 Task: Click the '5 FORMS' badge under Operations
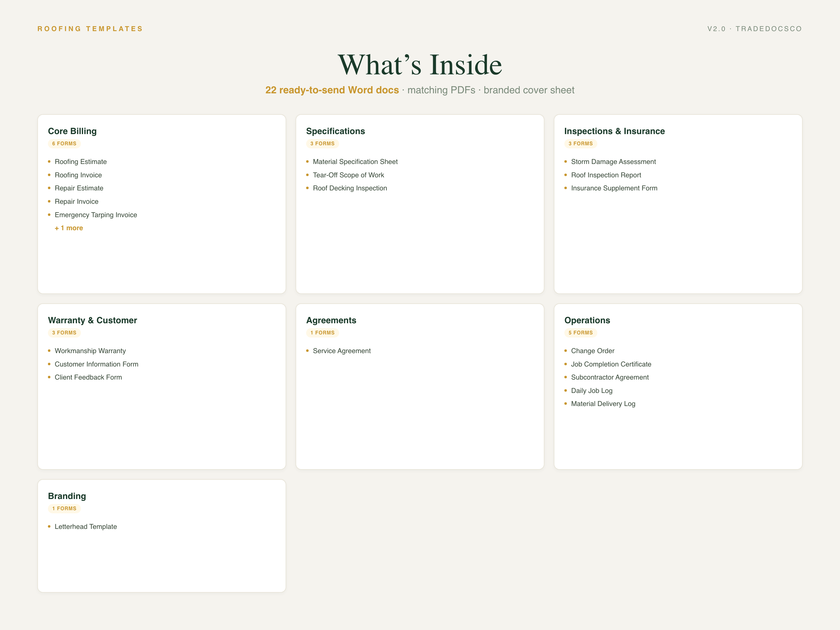[x=581, y=333]
